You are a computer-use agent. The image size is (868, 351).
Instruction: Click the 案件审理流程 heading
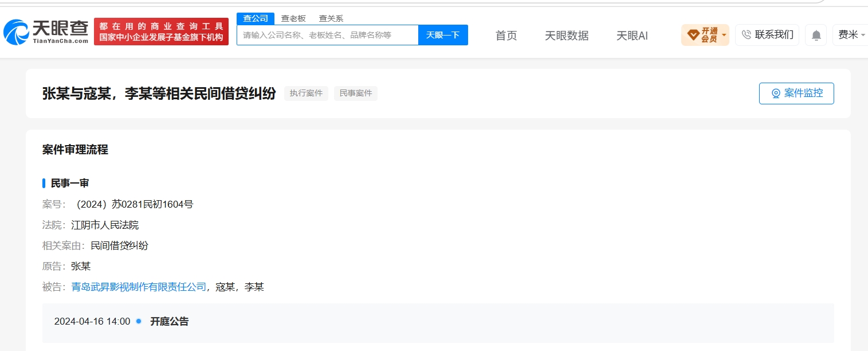click(x=75, y=150)
